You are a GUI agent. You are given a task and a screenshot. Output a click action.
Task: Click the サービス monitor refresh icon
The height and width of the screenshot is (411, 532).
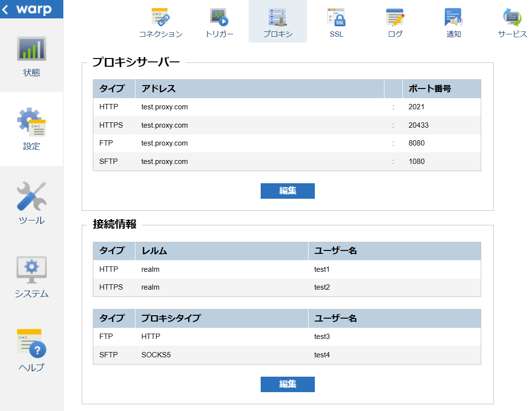pyautogui.click(x=512, y=17)
